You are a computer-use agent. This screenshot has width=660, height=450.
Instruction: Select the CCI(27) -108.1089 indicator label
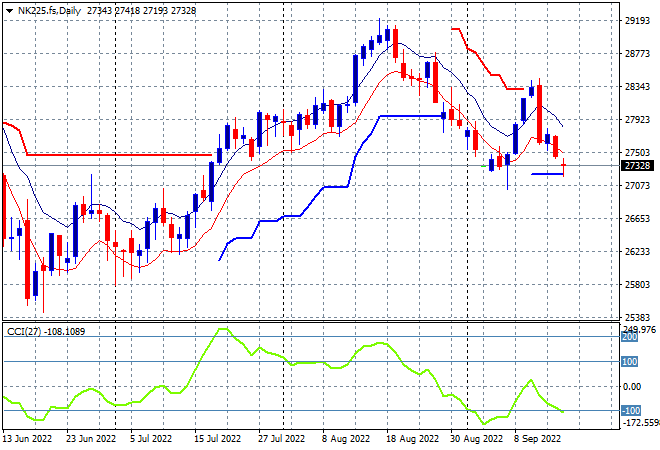pos(46,332)
